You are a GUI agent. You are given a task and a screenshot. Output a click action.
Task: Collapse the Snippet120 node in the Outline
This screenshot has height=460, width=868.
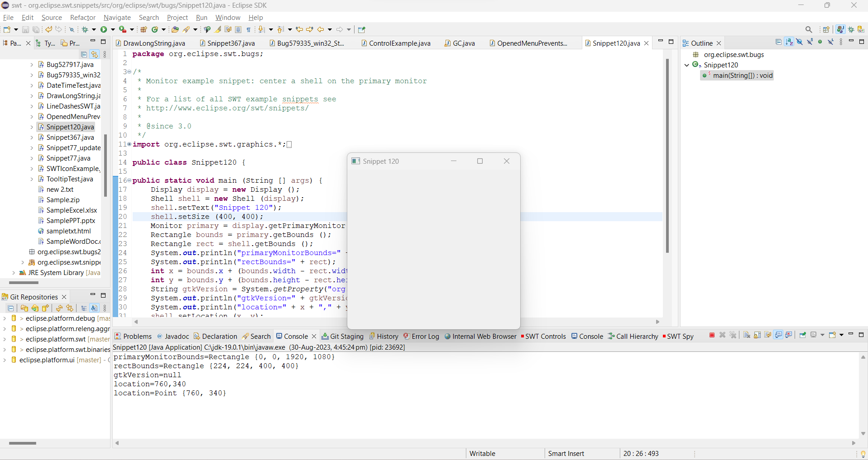coord(687,65)
